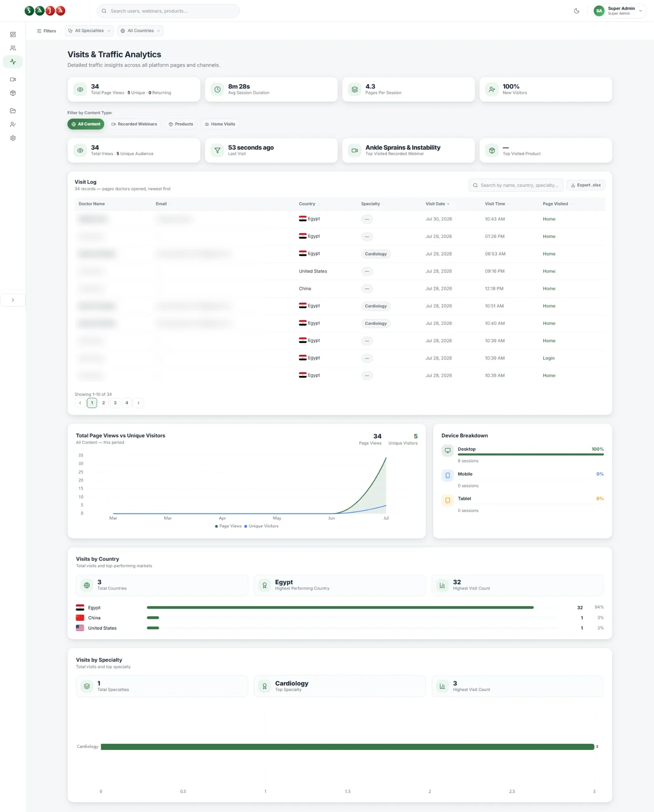Sort the table by Doctor Name
Image resolution: width=654 pixels, height=812 pixels.
(93, 204)
